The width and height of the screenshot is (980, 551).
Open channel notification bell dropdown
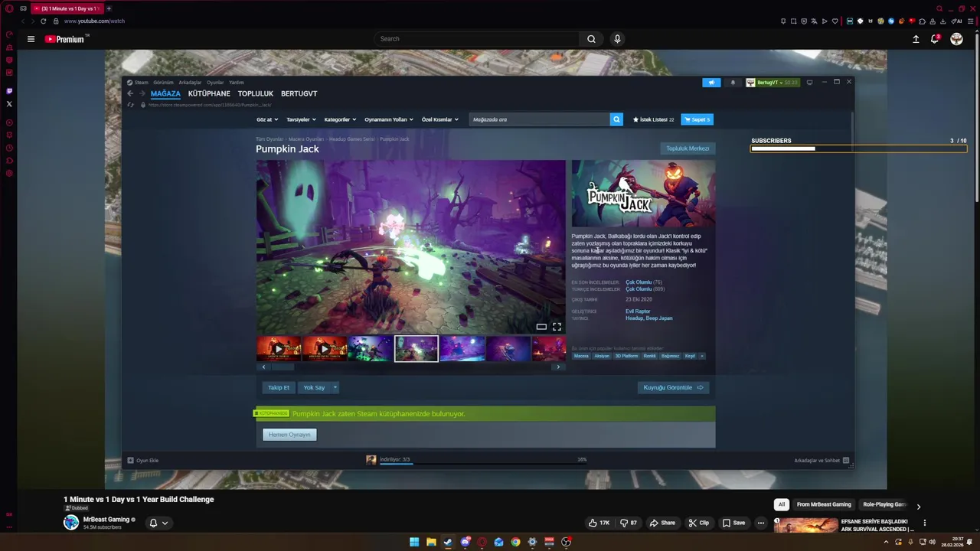(158, 523)
